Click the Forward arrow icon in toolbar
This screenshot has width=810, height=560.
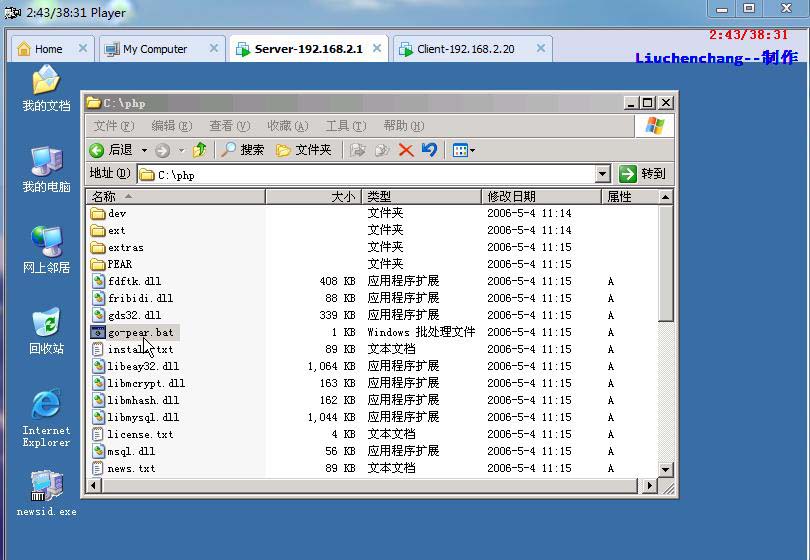(x=163, y=150)
